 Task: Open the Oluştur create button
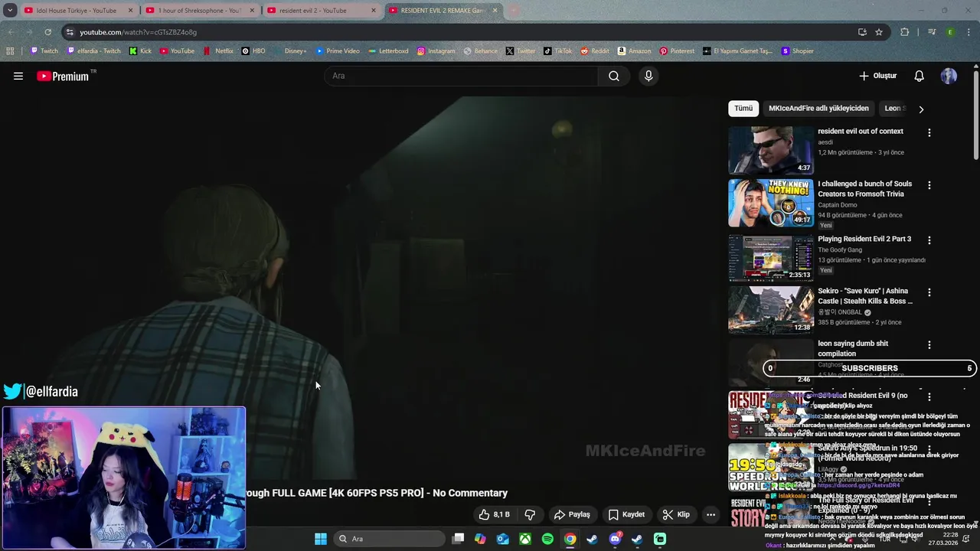(877, 76)
